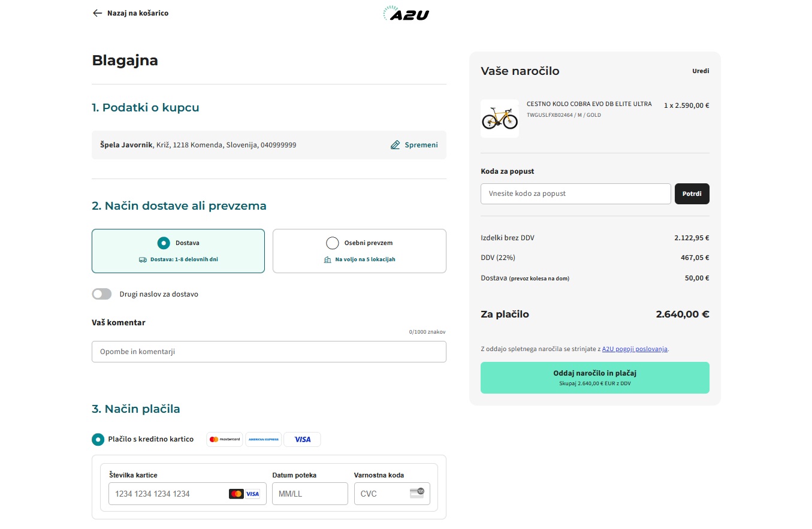Image resolution: width=812 pixels, height=529 pixels.
Task: Focus the Koda za popust input field
Action: (575, 194)
